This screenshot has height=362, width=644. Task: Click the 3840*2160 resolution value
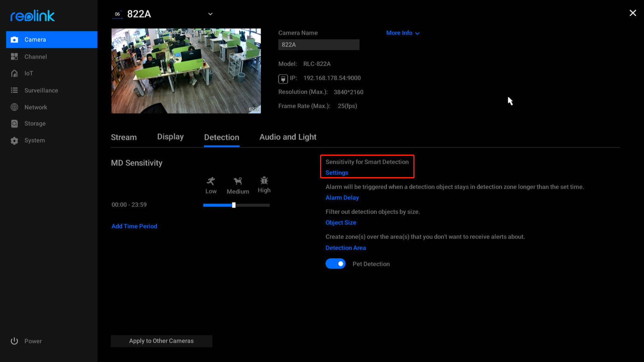point(348,92)
